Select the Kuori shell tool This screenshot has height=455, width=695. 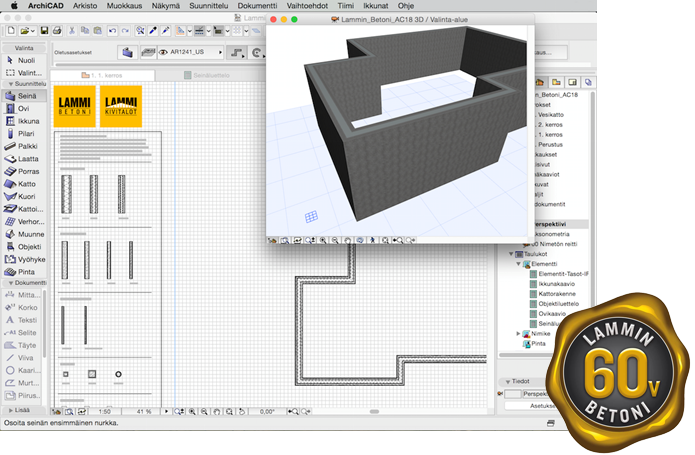pos(24,196)
